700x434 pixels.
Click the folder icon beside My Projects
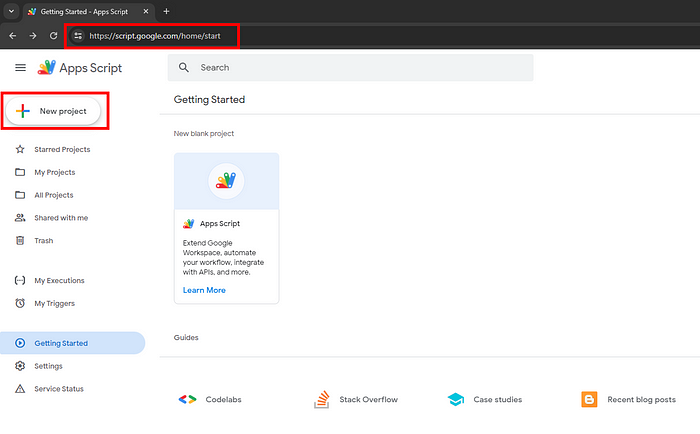[x=20, y=172]
